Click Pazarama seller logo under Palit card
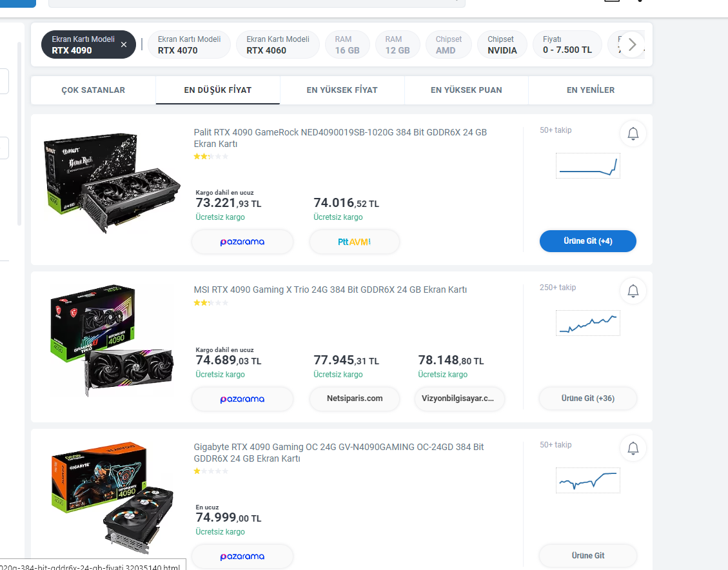The image size is (728, 570). coord(242,242)
